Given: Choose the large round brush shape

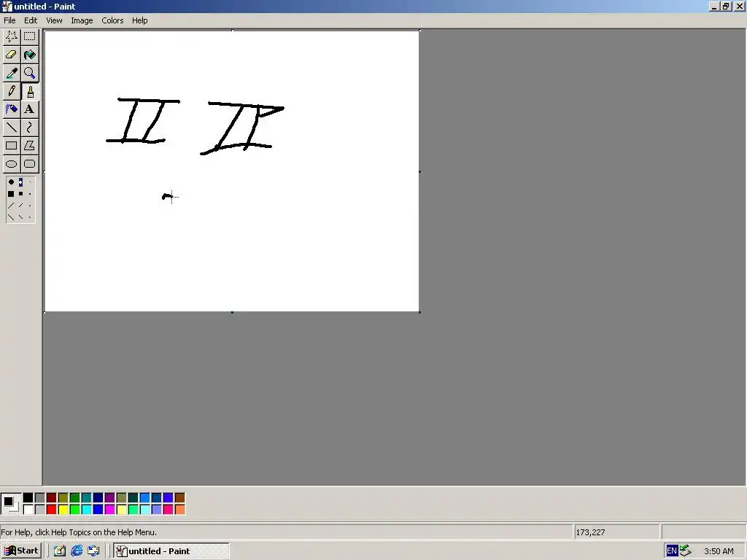Looking at the screenshot, I should (11, 182).
